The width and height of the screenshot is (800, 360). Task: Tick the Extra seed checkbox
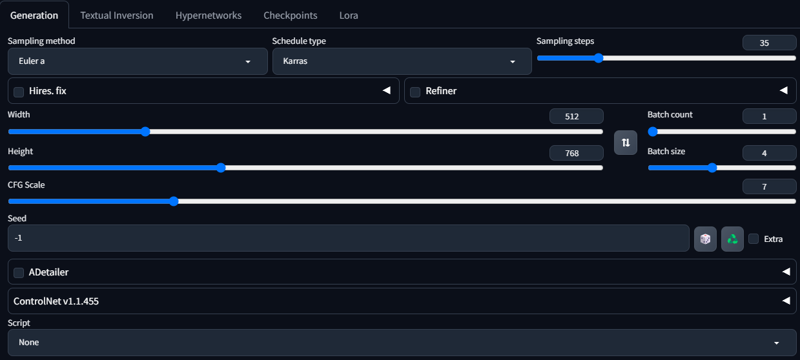coord(754,239)
